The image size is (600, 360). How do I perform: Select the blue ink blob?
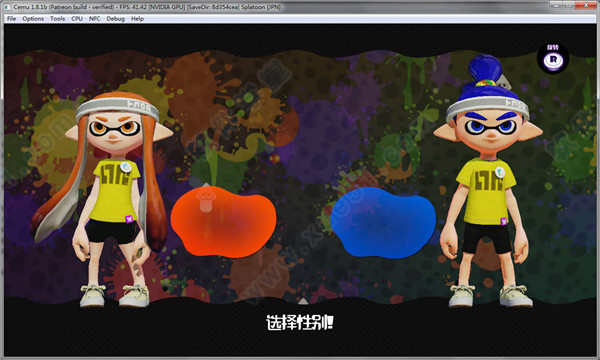(383, 222)
